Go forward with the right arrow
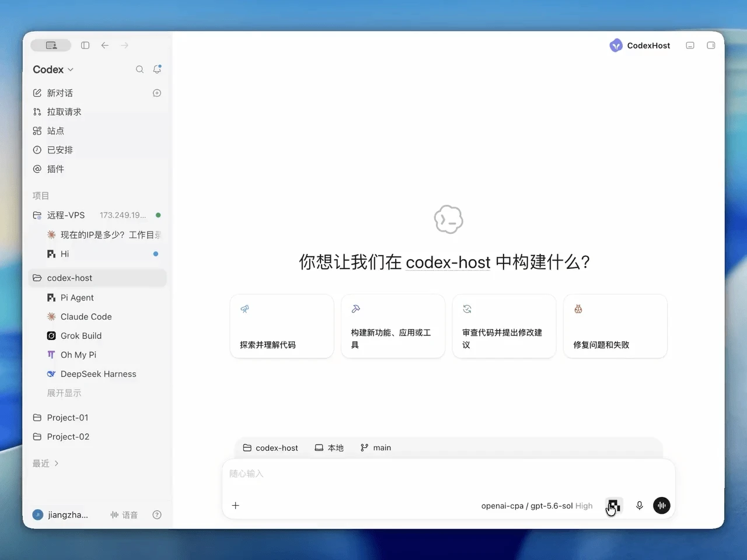Viewport: 747px width, 560px height. 124,45
